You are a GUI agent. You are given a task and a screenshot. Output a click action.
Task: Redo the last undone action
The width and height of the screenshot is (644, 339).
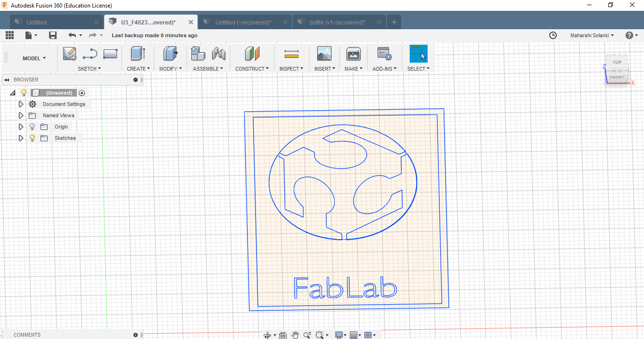[92, 35]
